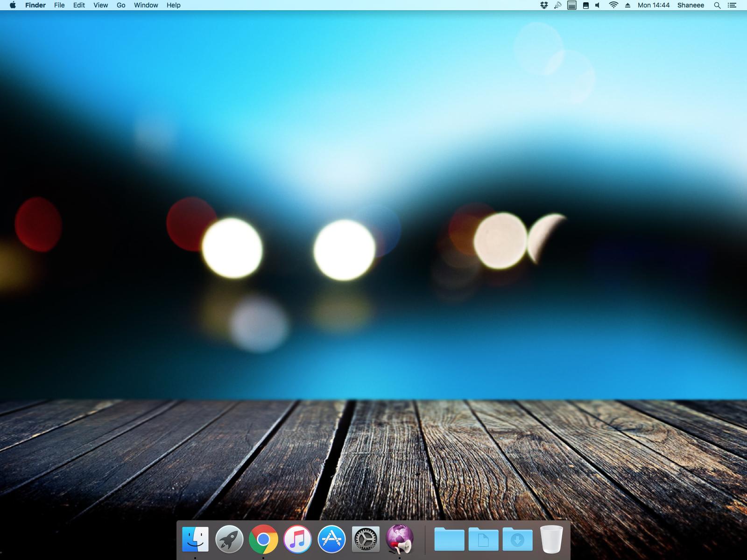Image resolution: width=747 pixels, height=560 pixels.
Task: Open System Preferences gear in Dock
Action: [366, 539]
